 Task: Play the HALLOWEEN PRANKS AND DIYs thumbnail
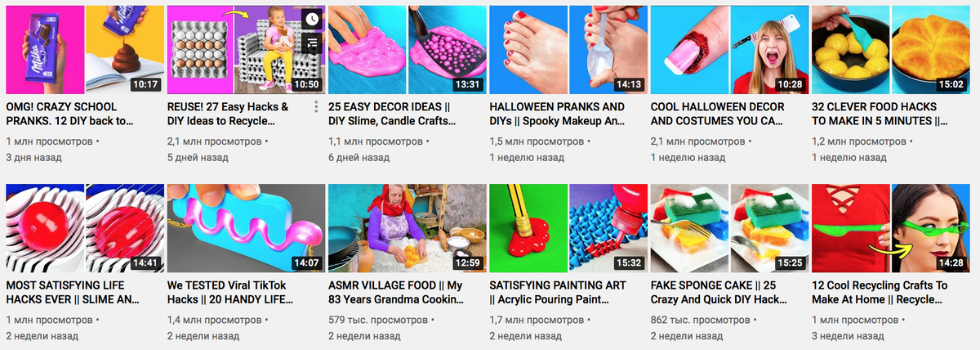click(568, 50)
